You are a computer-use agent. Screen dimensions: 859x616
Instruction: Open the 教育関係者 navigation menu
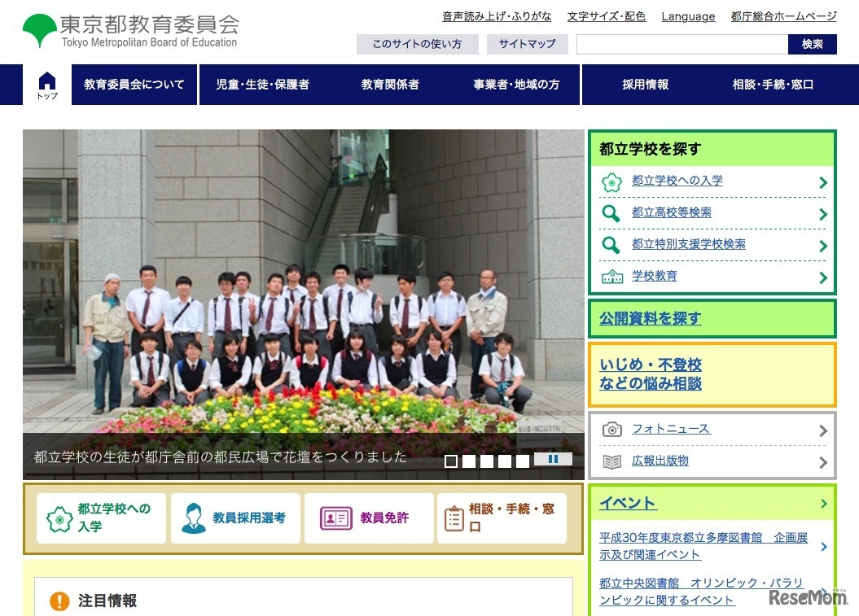click(389, 84)
